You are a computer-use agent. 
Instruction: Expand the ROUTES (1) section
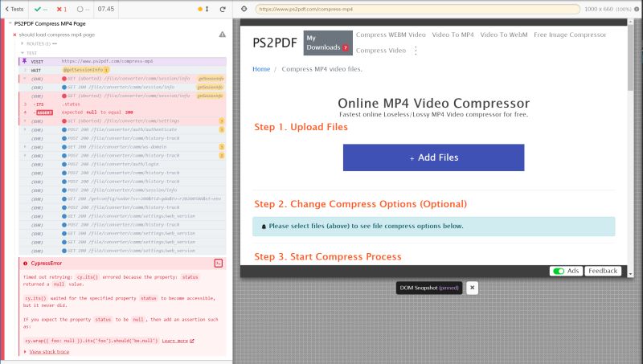coord(39,43)
